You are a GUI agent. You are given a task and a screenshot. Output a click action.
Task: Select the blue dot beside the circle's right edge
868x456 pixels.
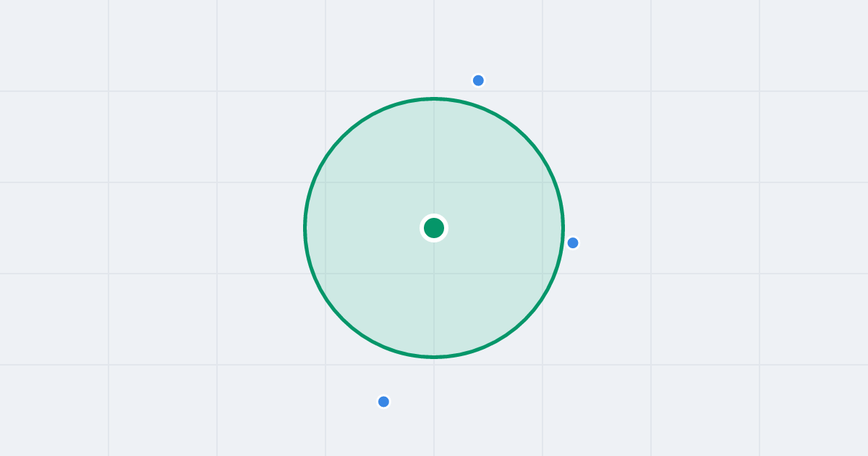click(x=573, y=242)
